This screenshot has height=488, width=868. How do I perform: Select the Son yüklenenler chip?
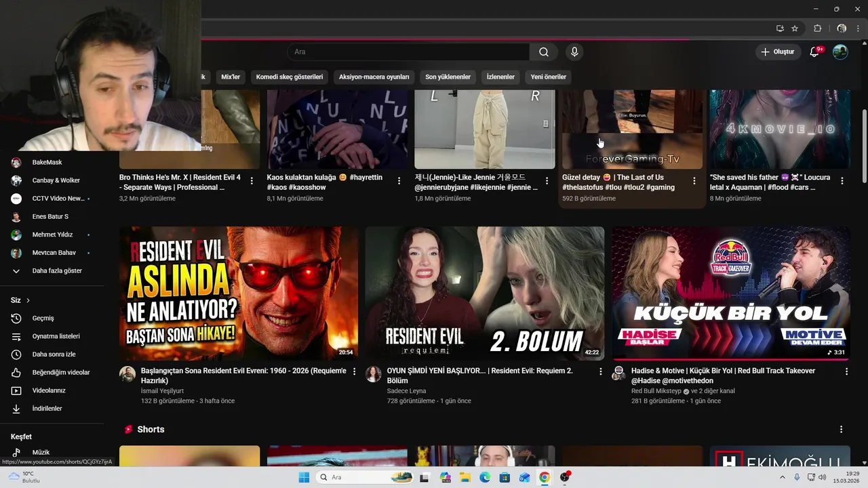point(448,77)
